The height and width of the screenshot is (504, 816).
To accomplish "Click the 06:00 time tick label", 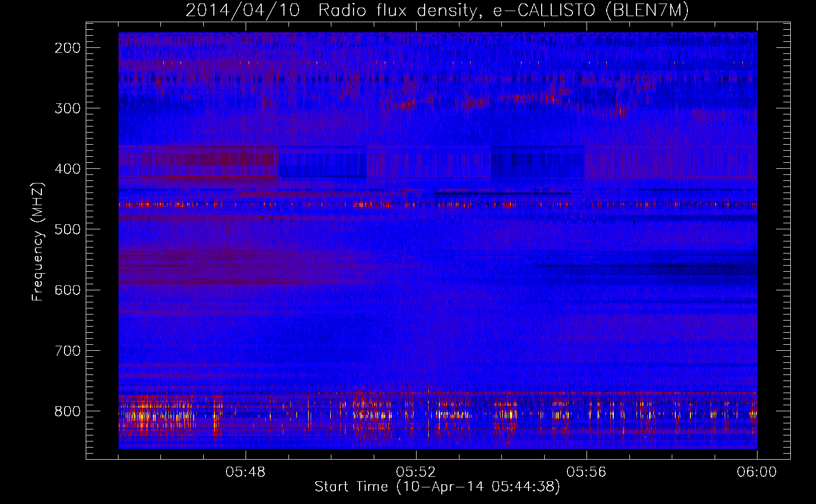I will 756,472.
